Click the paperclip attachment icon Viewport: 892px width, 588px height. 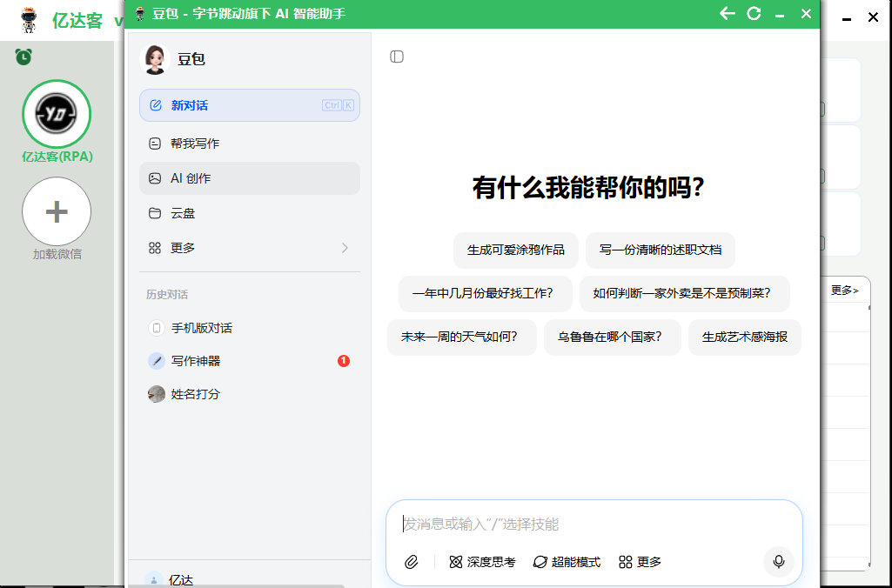tap(412, 562)
